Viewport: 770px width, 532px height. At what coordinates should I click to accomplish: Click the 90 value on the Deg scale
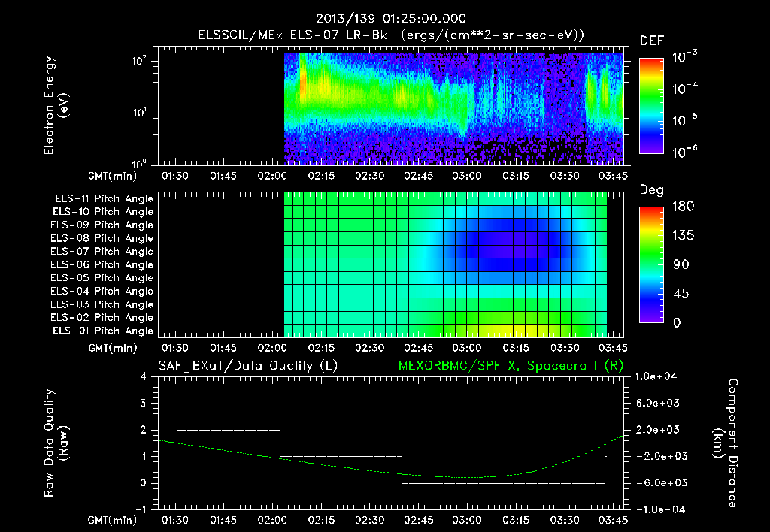pyautogui.click(x=681, y=265)
